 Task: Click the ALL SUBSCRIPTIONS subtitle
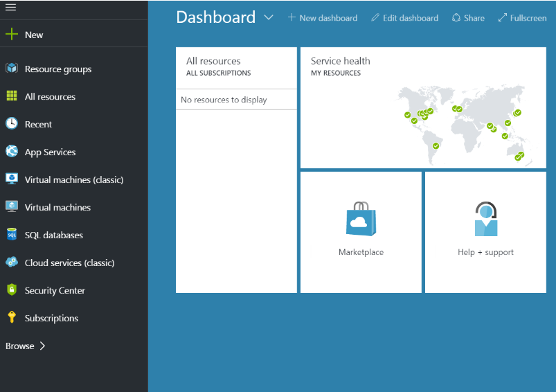coord(218,73)
